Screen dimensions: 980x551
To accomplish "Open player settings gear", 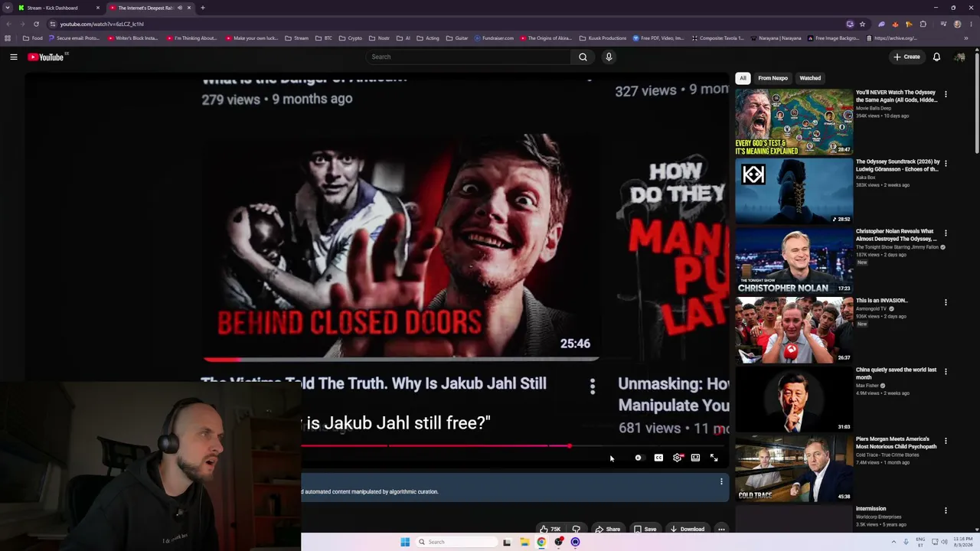I will click(x=678, y=458).
